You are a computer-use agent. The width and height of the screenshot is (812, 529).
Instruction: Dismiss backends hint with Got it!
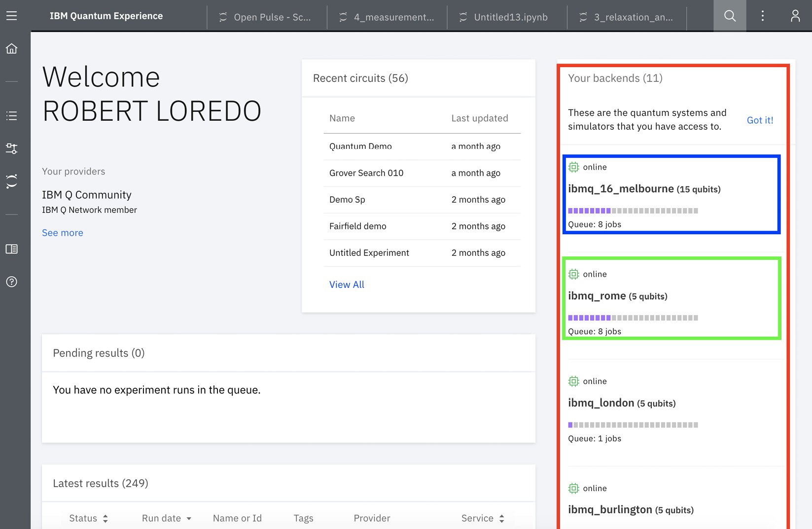coord(760,120)
